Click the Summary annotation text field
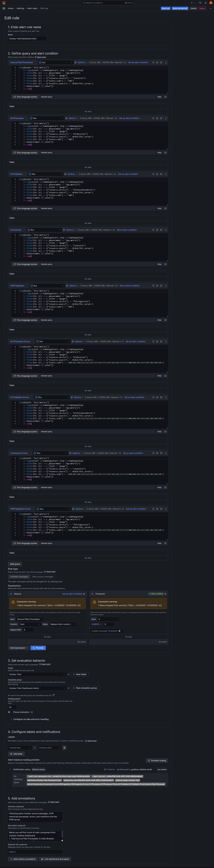Viewport: 214px width, 868px height. pos(35,817)
